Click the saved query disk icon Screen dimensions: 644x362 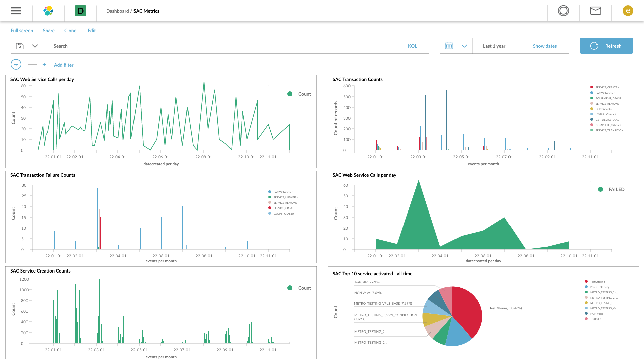click(20, 46)
